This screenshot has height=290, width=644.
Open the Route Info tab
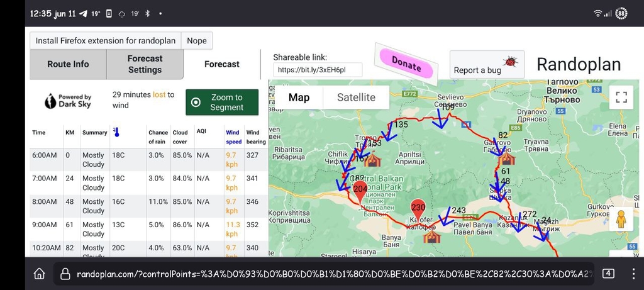68,64
